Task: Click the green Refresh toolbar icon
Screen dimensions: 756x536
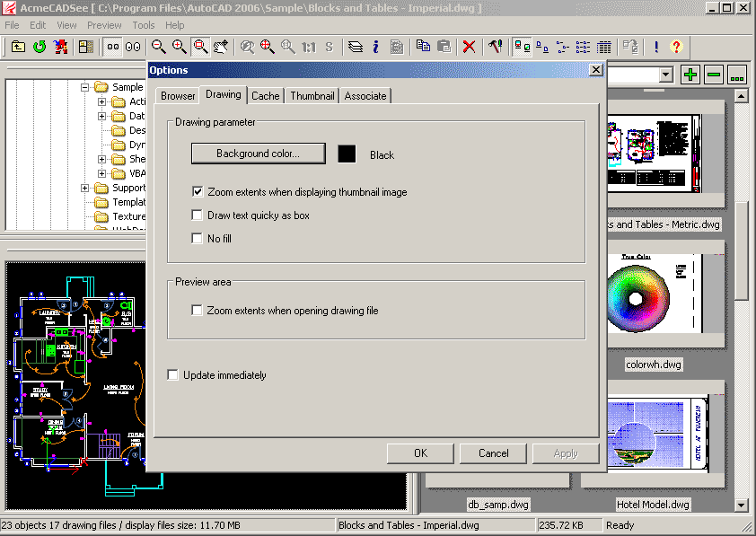Action: pos(40,47)
